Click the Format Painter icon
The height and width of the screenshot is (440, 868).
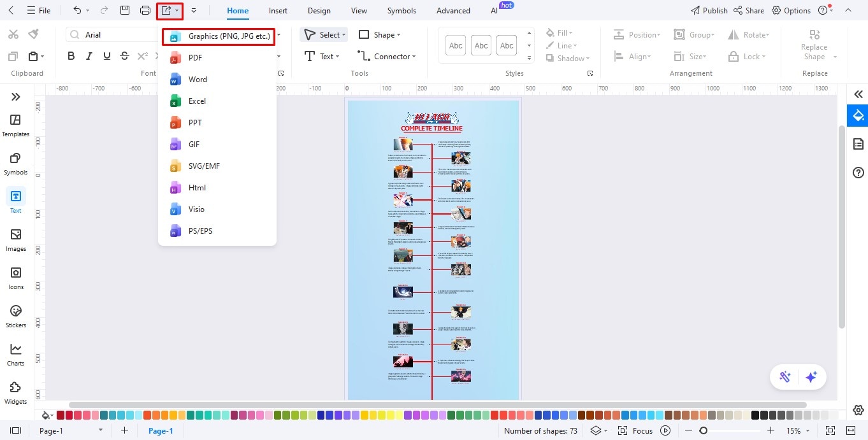coord(33,34)
